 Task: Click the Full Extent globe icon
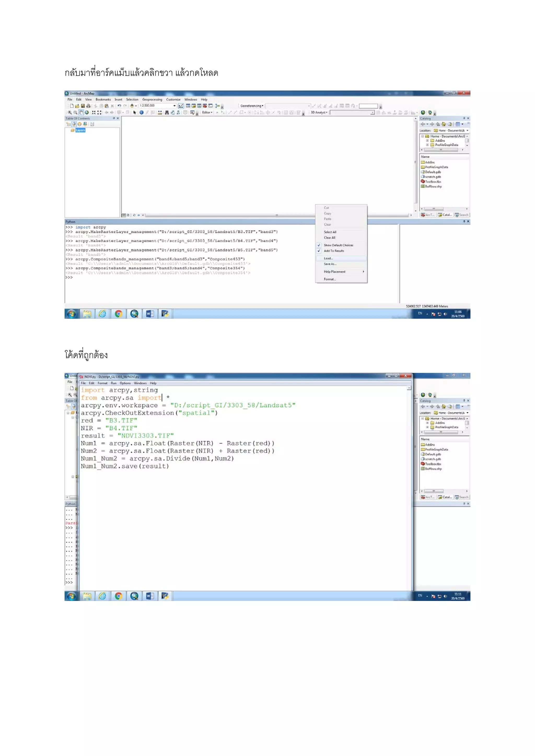87,112
